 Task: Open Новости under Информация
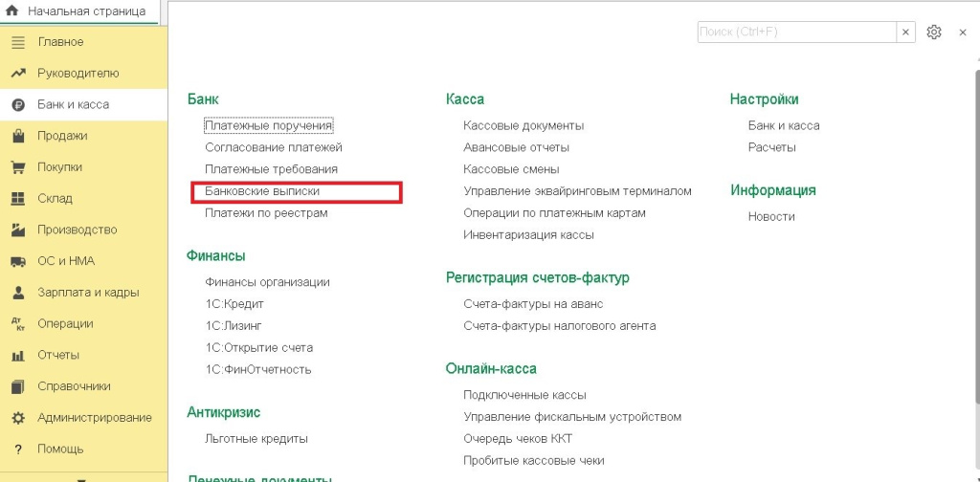pos(771,217)
